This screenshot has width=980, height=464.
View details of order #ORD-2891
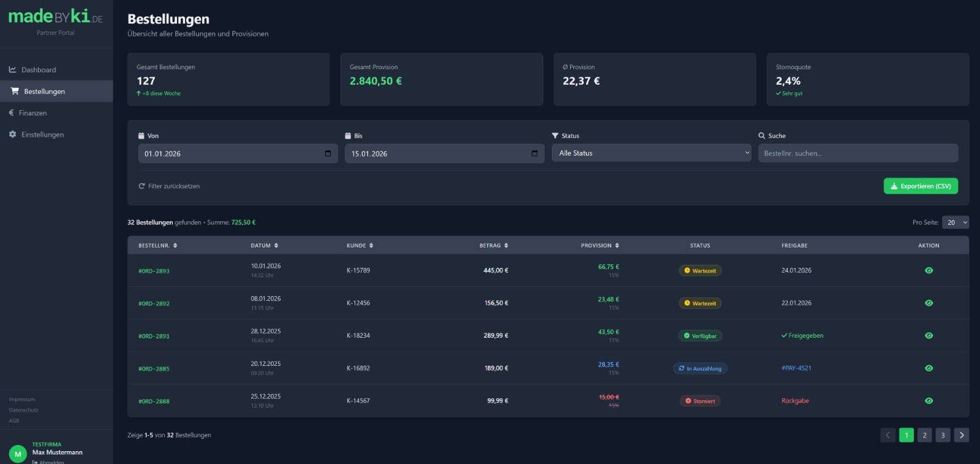(x=929, y=336)
